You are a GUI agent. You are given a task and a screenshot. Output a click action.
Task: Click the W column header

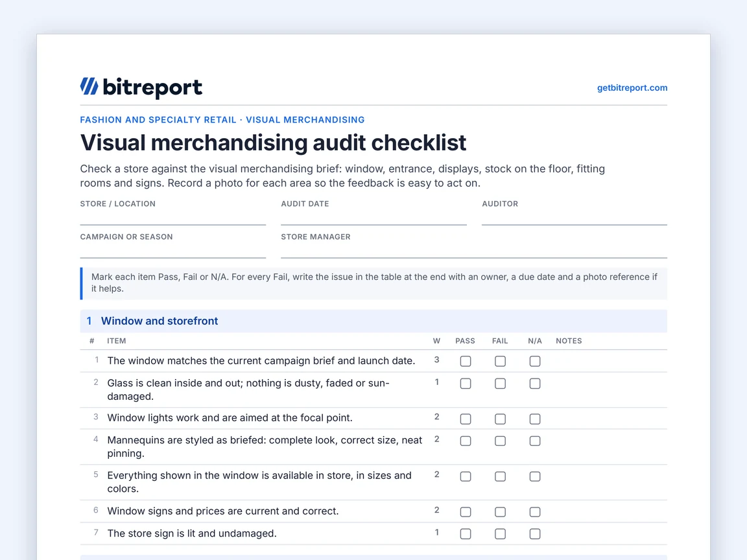point(436,341)
